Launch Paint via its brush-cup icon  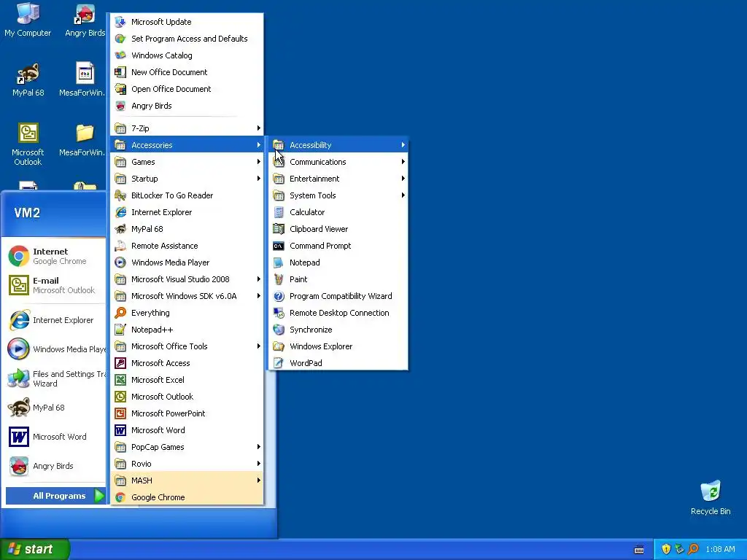(279, 279)
